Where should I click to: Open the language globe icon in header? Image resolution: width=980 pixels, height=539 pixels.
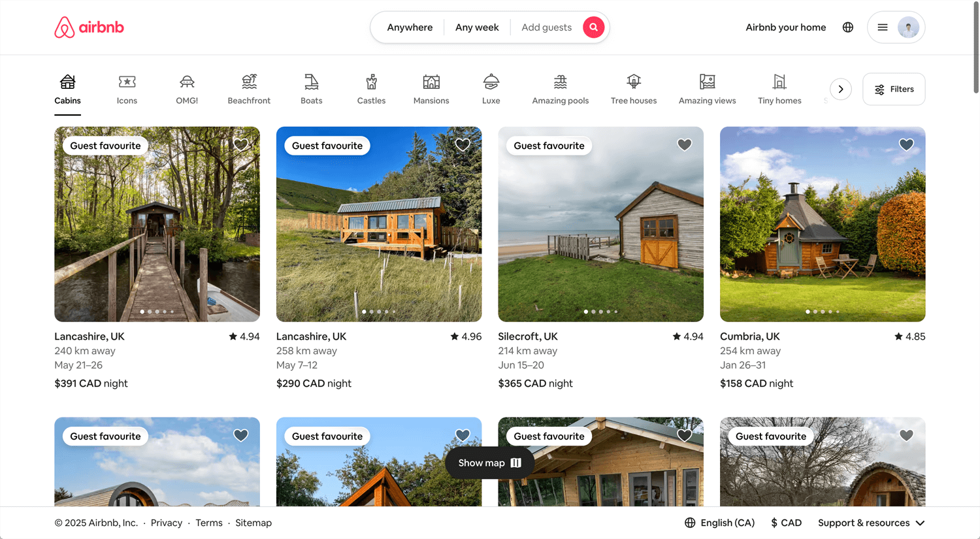[x=848, y=27]
